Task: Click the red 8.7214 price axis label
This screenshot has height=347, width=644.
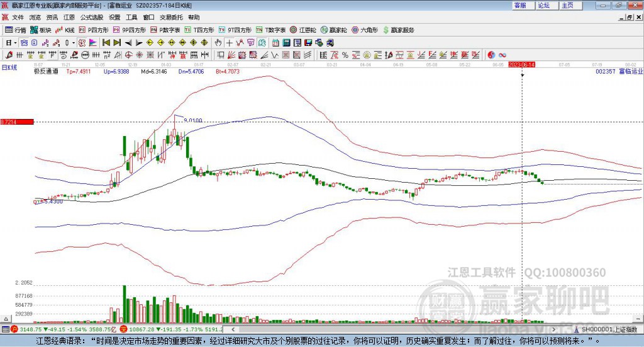Action: click(17, 122)
